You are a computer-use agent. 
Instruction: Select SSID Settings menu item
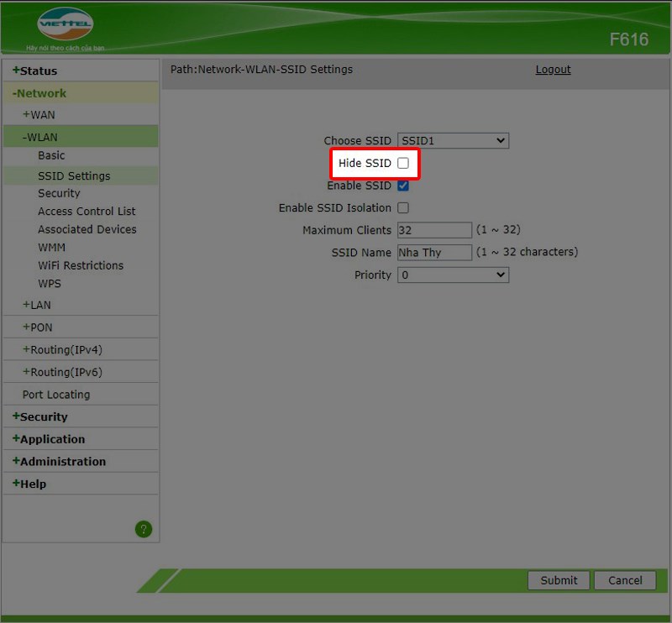[74, 175]
